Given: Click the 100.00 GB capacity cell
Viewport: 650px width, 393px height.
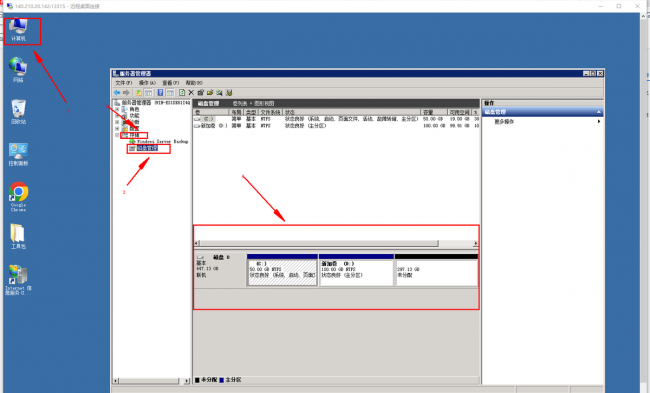Looking at the screenshot, I should pos(434,126).
